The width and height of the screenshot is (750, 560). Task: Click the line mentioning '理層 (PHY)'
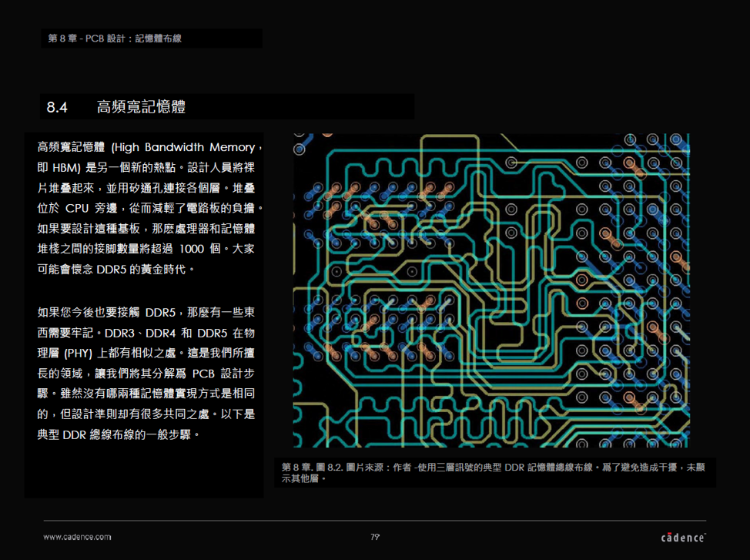pyautogui.click(x=146, y=354)
